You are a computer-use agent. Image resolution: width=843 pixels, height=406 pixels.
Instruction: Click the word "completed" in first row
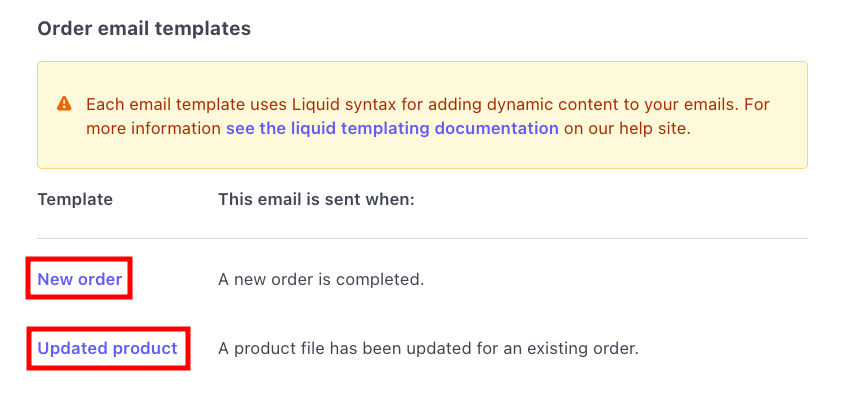coord(382,279)
